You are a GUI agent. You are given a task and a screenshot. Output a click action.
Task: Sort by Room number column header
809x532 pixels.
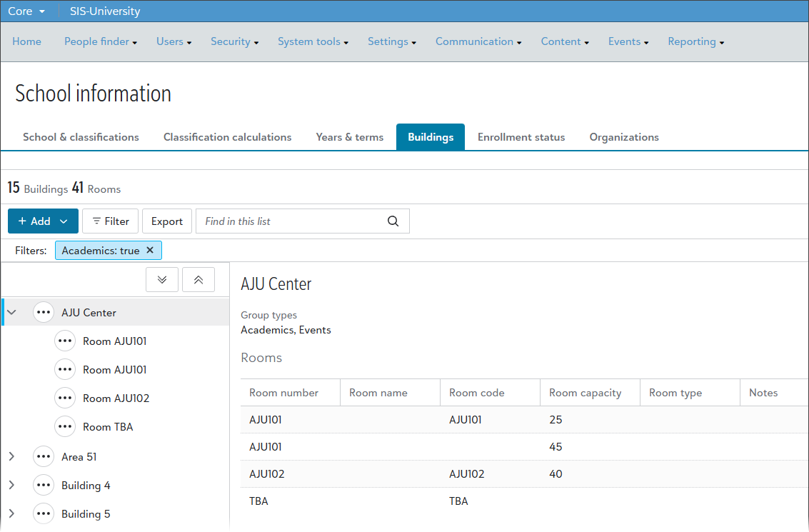click(x=291, y=393)
